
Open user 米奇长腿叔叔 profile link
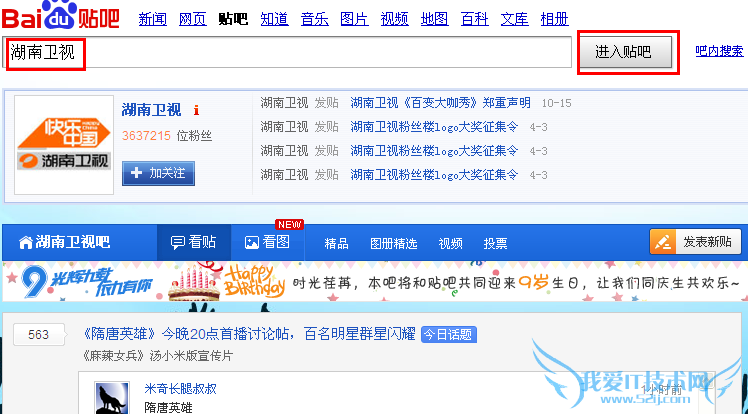click(180, 389)
